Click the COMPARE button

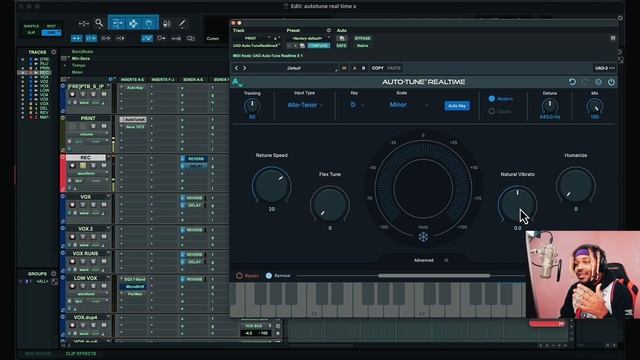[x=318, y=46]
